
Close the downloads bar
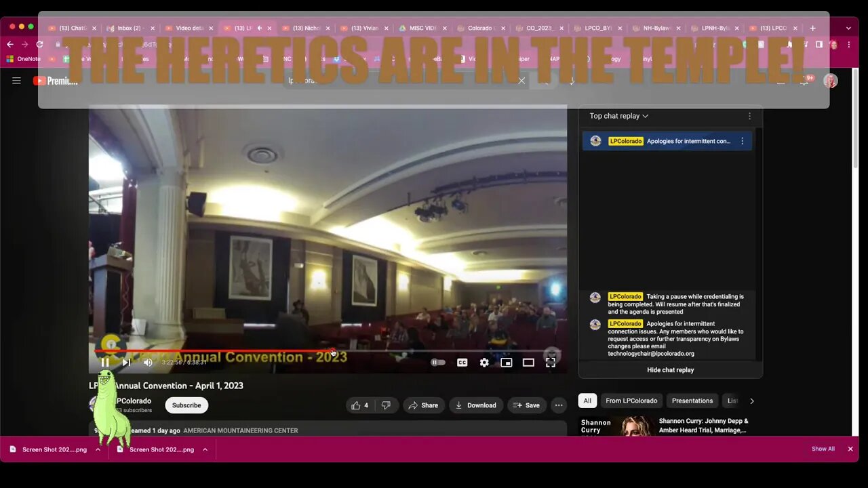click(x=850, y=449)
